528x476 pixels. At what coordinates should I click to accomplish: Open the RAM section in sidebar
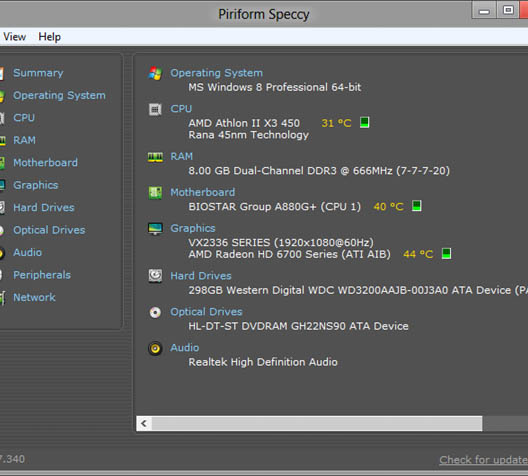(x=24, y=140)
